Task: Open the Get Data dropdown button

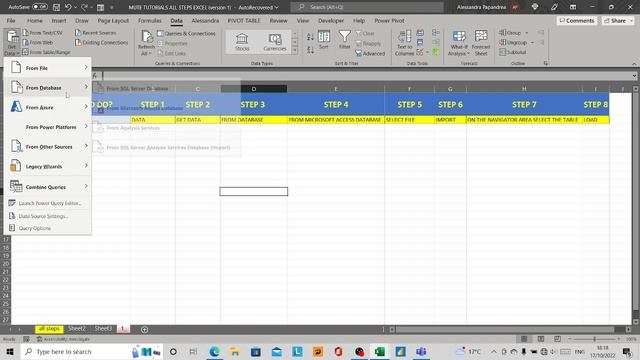Action: click(11, 43)
